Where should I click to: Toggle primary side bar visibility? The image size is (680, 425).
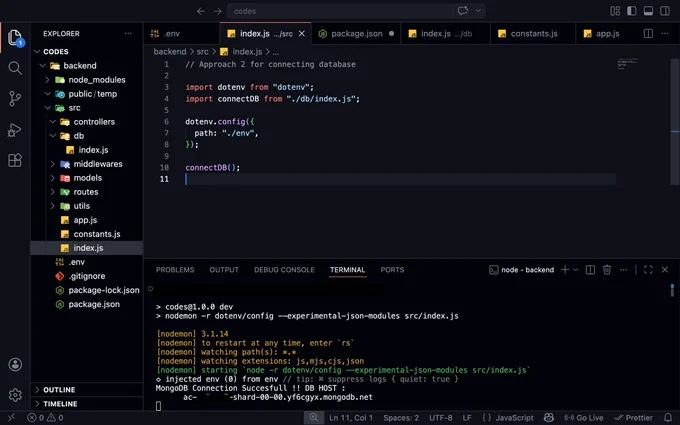click(632, 11)
